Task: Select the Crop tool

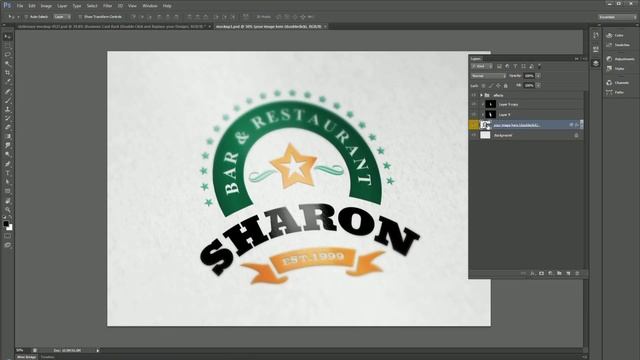Action: [x=7, y=73]
